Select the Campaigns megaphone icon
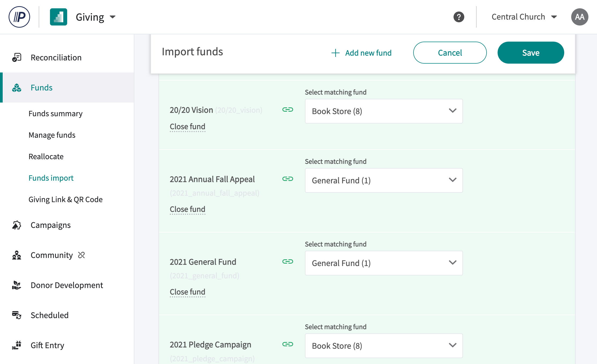597x364 pixels. pos(17,225)
